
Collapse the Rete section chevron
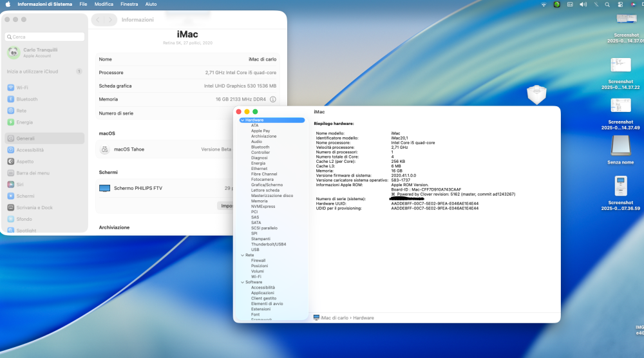point(242,256)
